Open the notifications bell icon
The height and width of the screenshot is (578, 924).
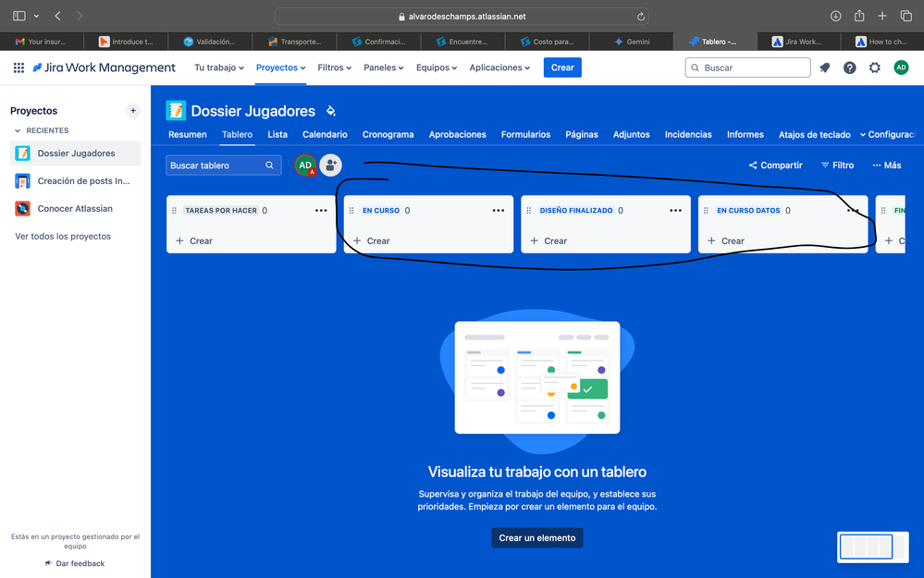point(824,68)
